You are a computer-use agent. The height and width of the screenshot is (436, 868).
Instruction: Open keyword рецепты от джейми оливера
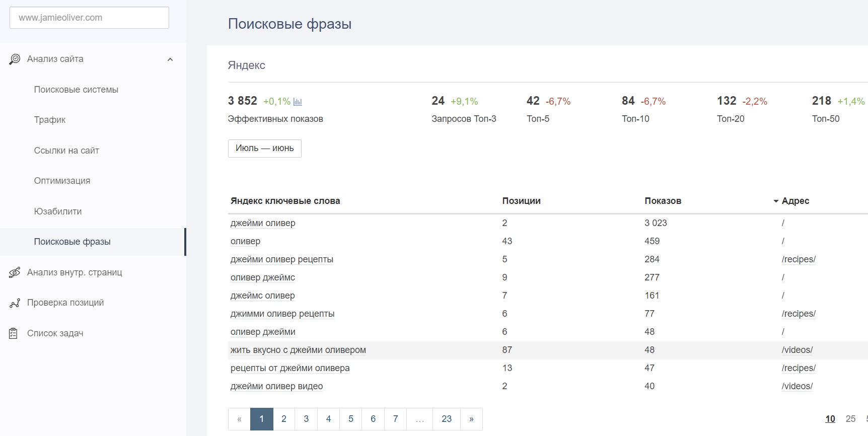click(x=290, y=368)
